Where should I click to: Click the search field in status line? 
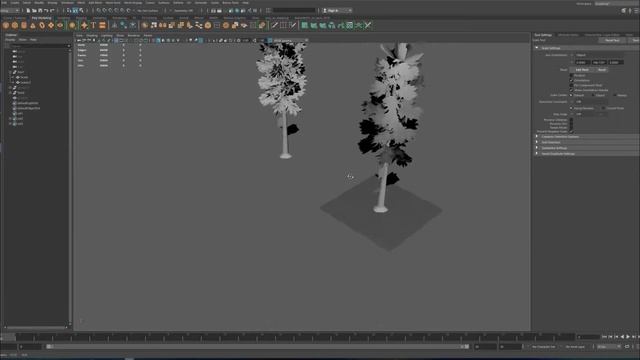point(294,11)
